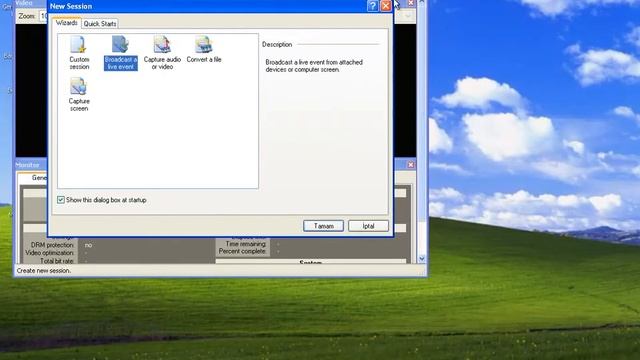The width and height of the screenshot is (640, 360).
Task: Click the Percent complete label
Action: point(242,251)
